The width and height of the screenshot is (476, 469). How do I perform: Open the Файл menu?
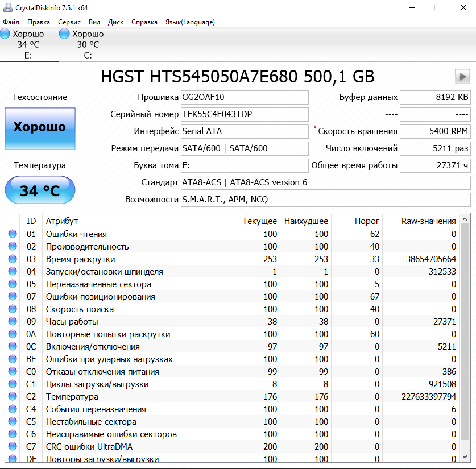pos(11,22)
